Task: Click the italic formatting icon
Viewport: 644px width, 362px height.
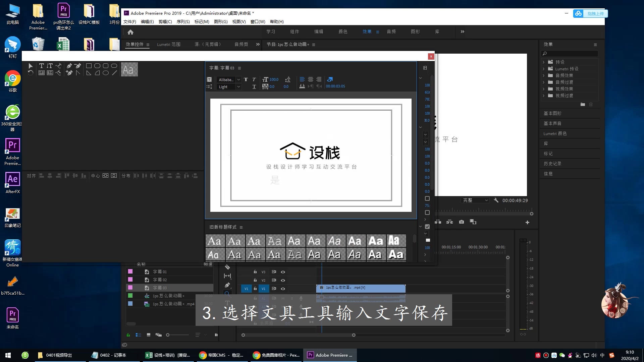Action: click(x=254, y=79)
